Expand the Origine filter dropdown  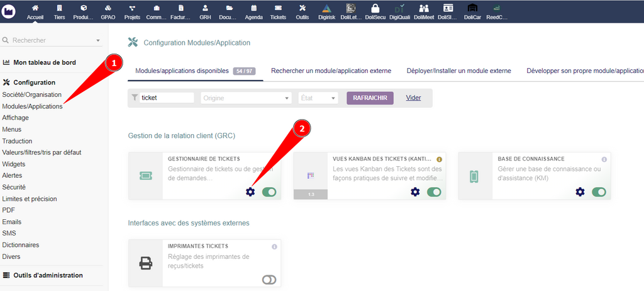coord(246,98)
